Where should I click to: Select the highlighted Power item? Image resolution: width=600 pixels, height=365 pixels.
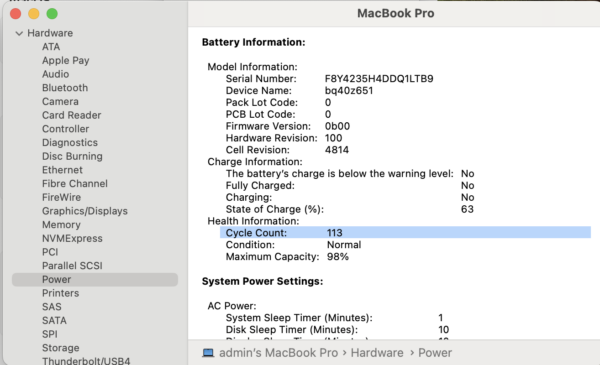point(95,280)
